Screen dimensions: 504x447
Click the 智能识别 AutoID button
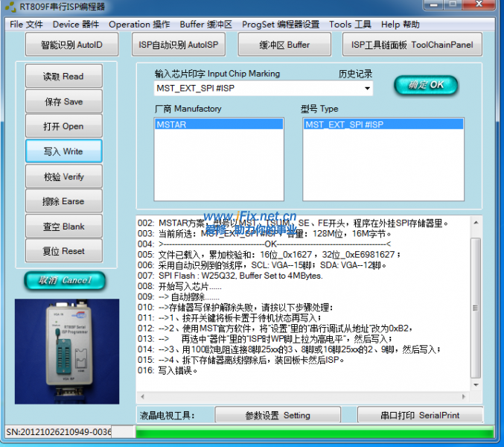pyautogui.click(x=71, y=45)
